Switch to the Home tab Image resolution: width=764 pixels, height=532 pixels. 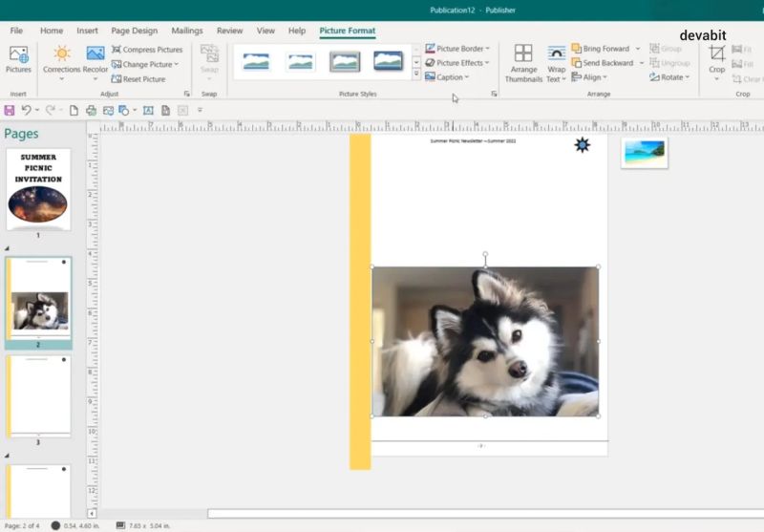pos(52,31)
